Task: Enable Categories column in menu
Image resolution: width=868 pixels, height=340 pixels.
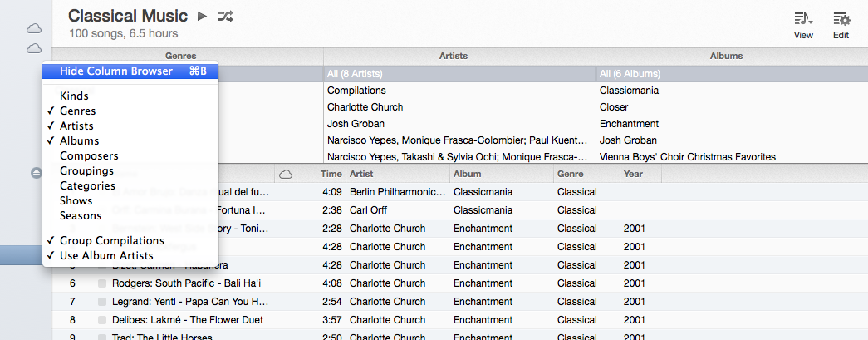Action: pyautogui.click(x=130, y=185)
